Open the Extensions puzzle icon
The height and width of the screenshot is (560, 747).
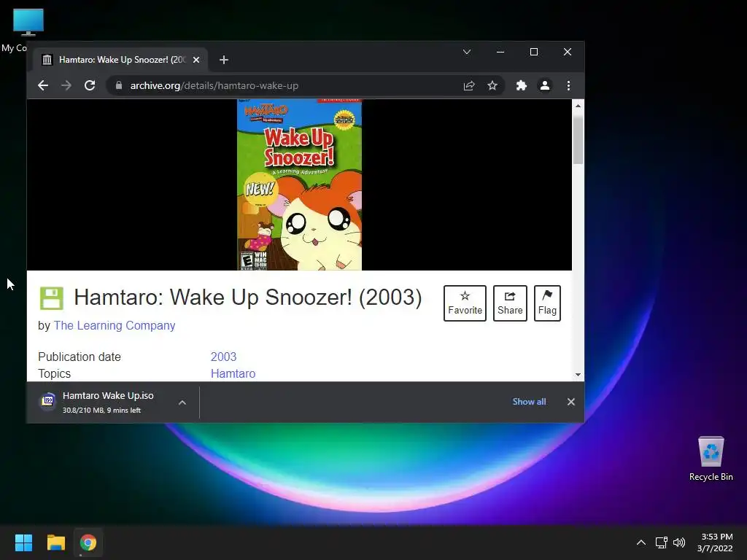[521, 86]
